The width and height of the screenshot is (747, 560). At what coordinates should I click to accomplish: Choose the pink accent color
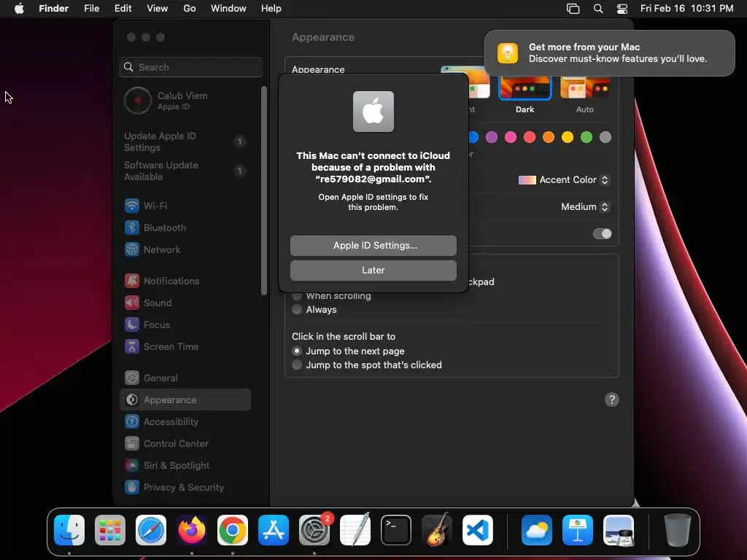[x=510, y=137]
